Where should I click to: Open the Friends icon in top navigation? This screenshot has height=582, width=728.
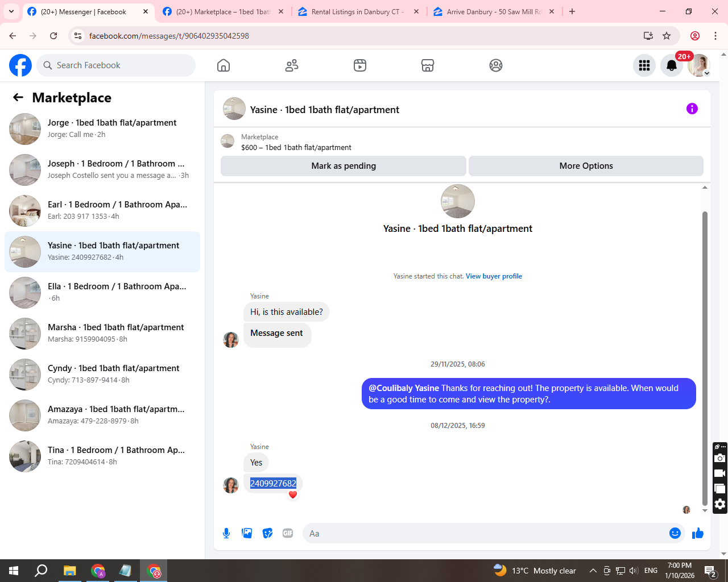point(292,65)
